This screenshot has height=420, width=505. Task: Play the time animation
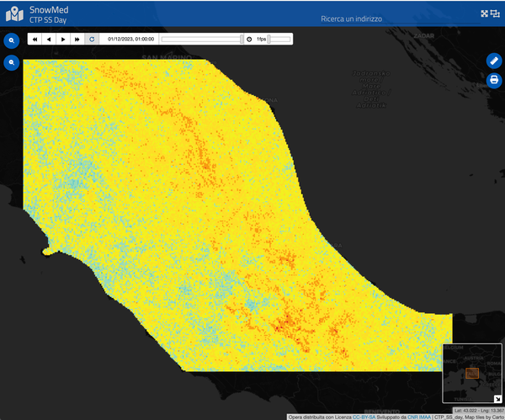(63, 39)
